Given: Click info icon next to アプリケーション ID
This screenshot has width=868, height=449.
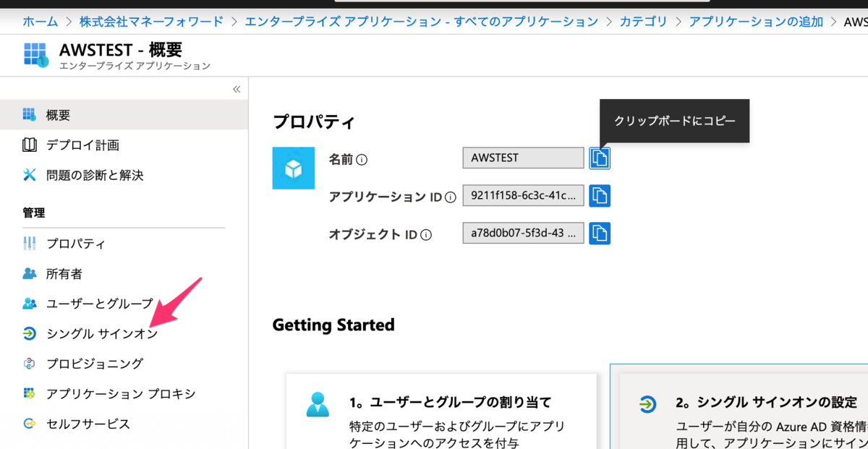Looking at the screenshot, I should point(451,197).
